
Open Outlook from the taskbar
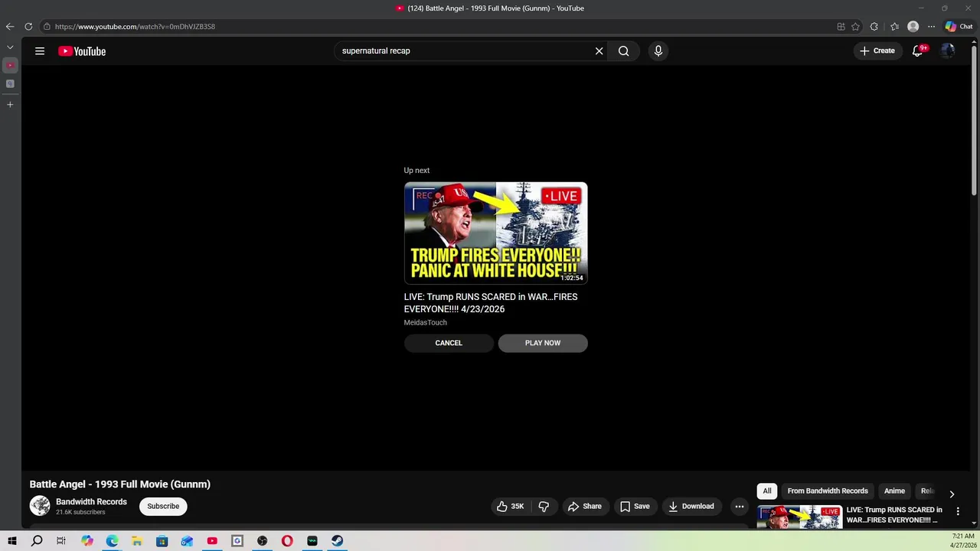pyautogui.click(x=187, y=541)
